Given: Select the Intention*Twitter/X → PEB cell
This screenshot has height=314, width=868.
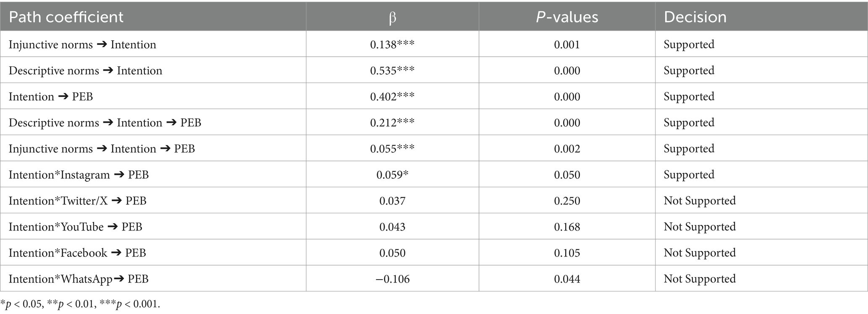Looking at the screenshot, I should click(77, 201).
